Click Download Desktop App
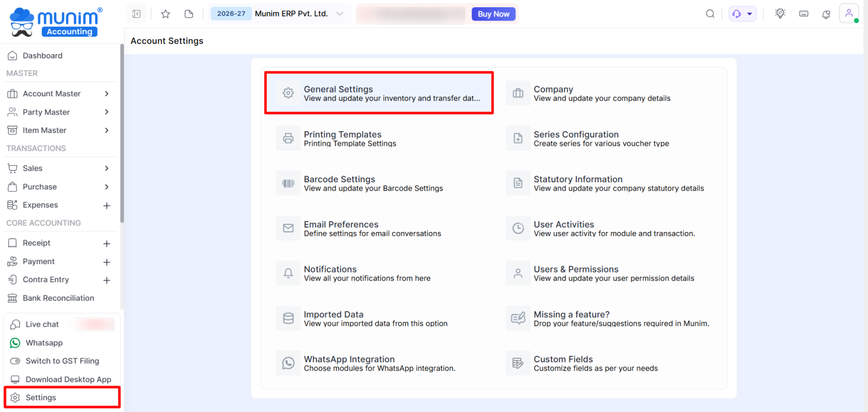 61,379
